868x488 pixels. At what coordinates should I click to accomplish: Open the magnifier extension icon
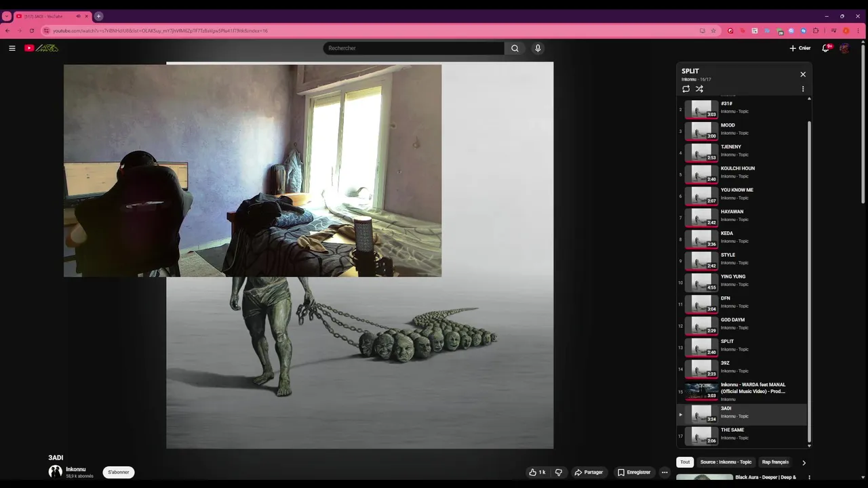[791, 30]
